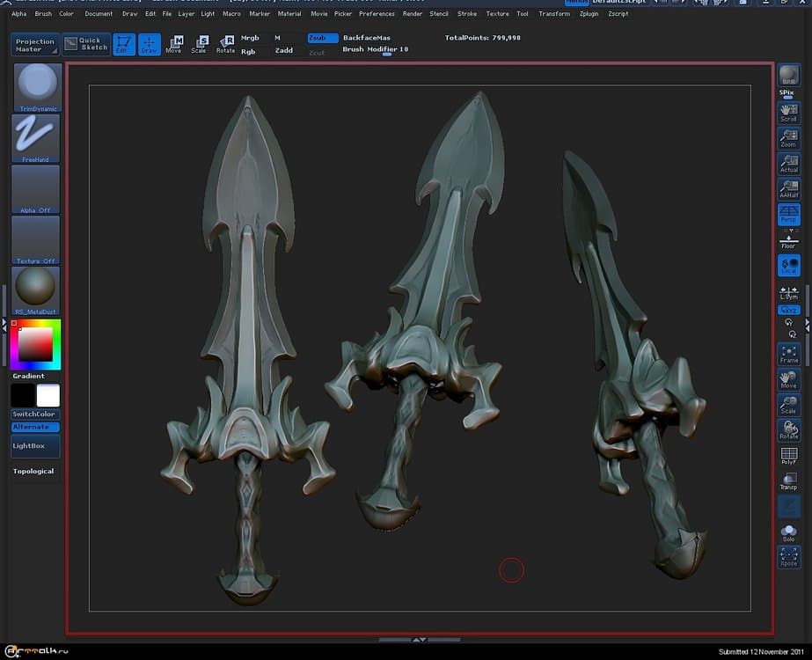Screen dimensions: 812x660
Task: Open the Preferences menu
Action: click(x=377, y=14)
